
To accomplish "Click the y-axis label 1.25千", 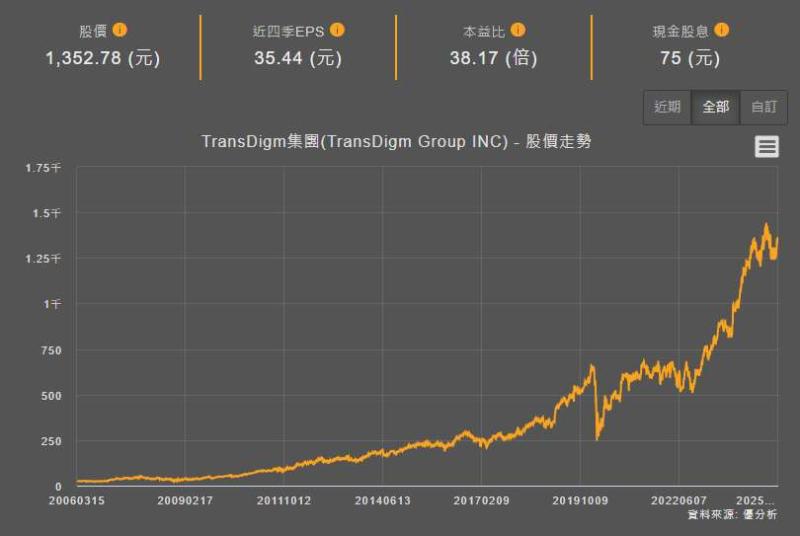I will 43,259.
